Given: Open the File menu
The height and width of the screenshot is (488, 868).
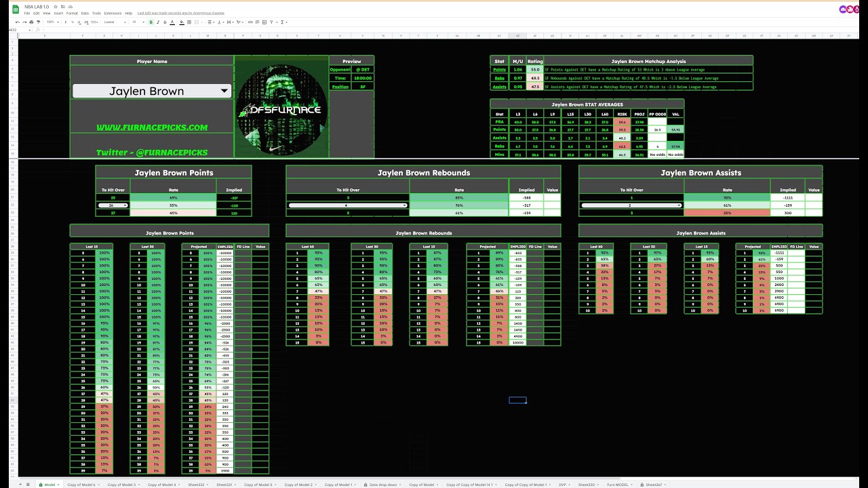Looking at the screenshot, I should pyautogui.click(x=27, y=13).
